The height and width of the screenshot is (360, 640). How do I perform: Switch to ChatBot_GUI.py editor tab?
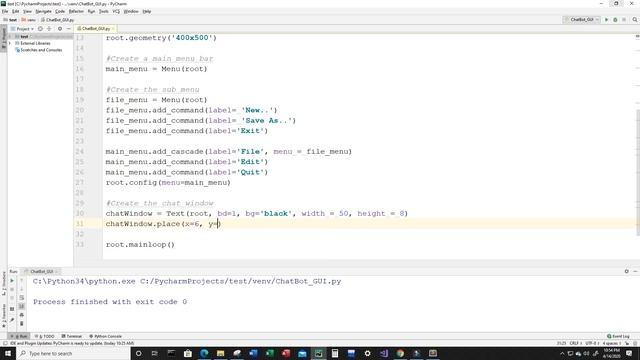96,29
